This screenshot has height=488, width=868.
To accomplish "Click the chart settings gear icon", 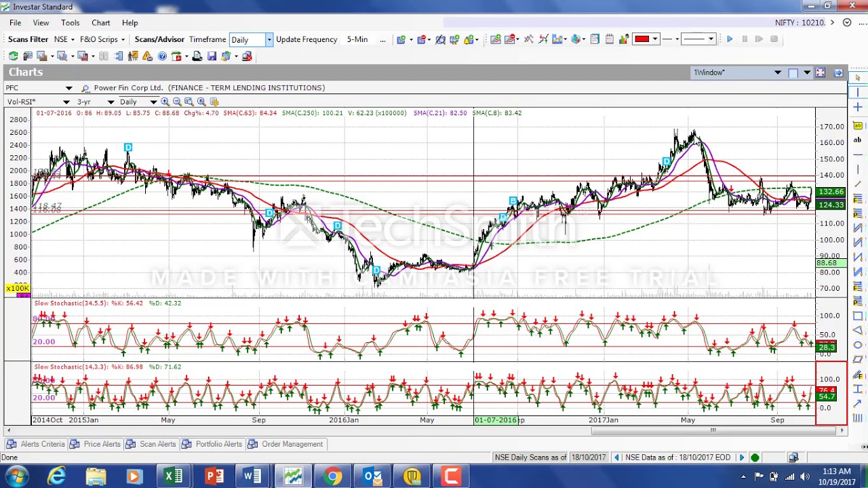I will (x=214, y=102).
